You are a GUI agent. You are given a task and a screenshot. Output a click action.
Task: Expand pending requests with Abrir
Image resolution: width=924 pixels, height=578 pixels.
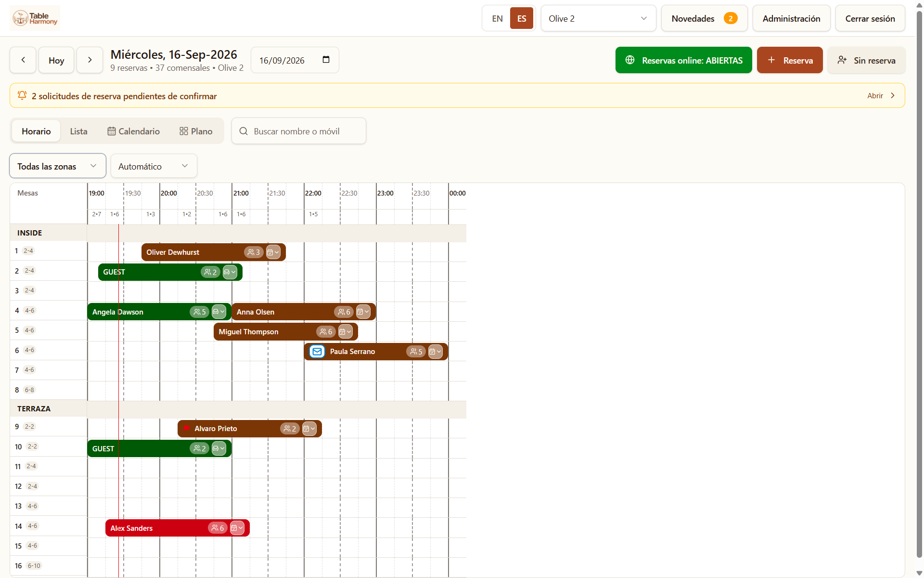click(881, 95)
